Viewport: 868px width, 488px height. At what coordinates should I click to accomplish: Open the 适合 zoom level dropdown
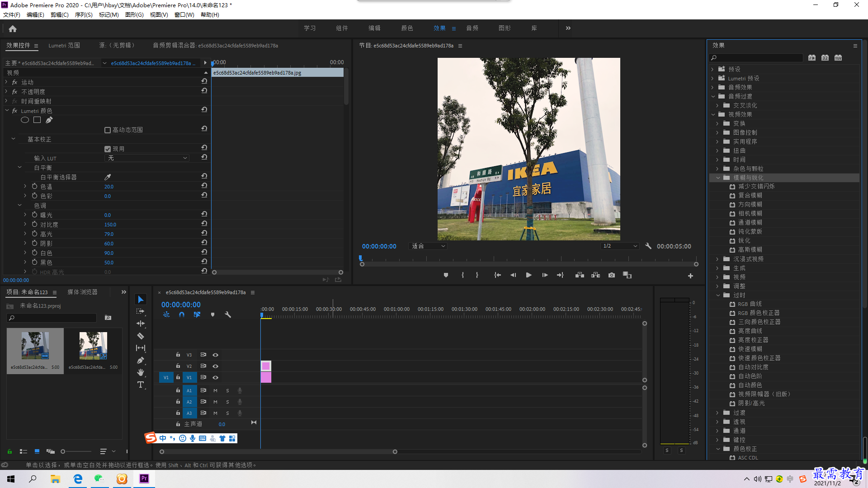tap(428, 246)
